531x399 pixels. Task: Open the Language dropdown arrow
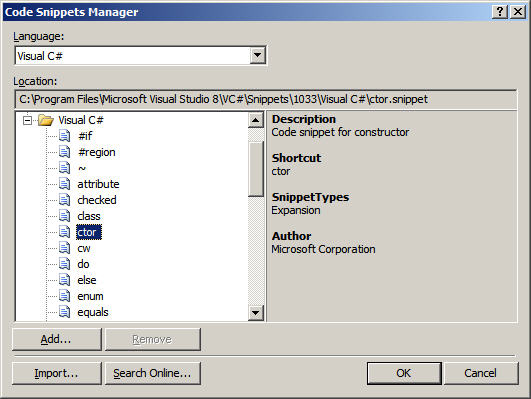coord(257,55)
